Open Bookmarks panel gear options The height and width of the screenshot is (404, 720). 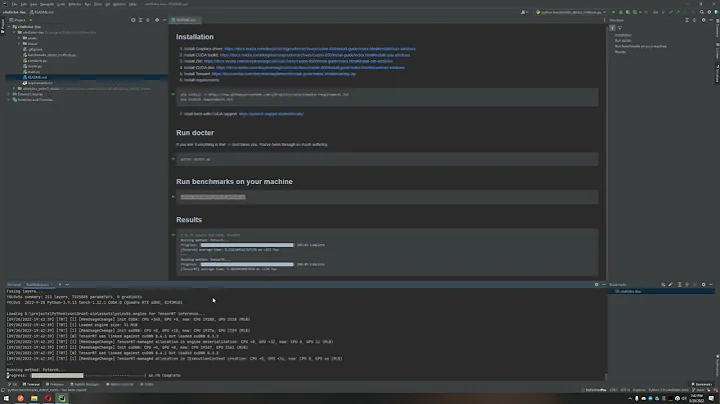coord(703,285)
